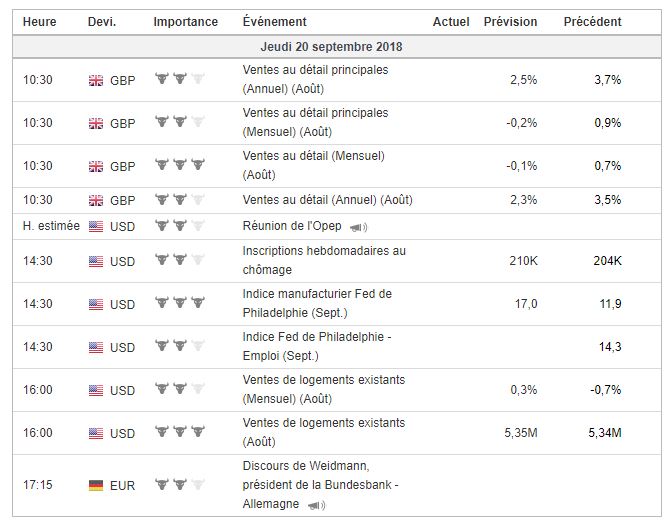This screenshot has height=529, width=671.
Task: Click the Importance column header
Action: point(185,22)
